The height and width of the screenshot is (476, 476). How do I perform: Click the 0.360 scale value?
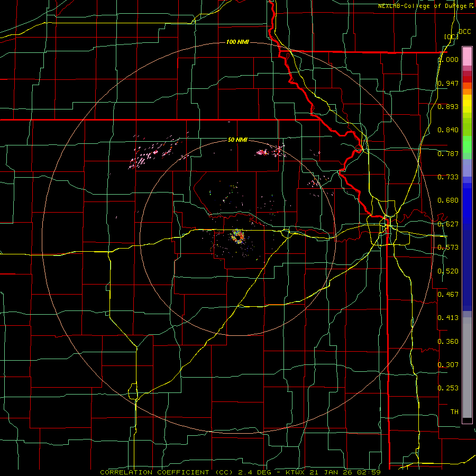(x=448, y=342)
